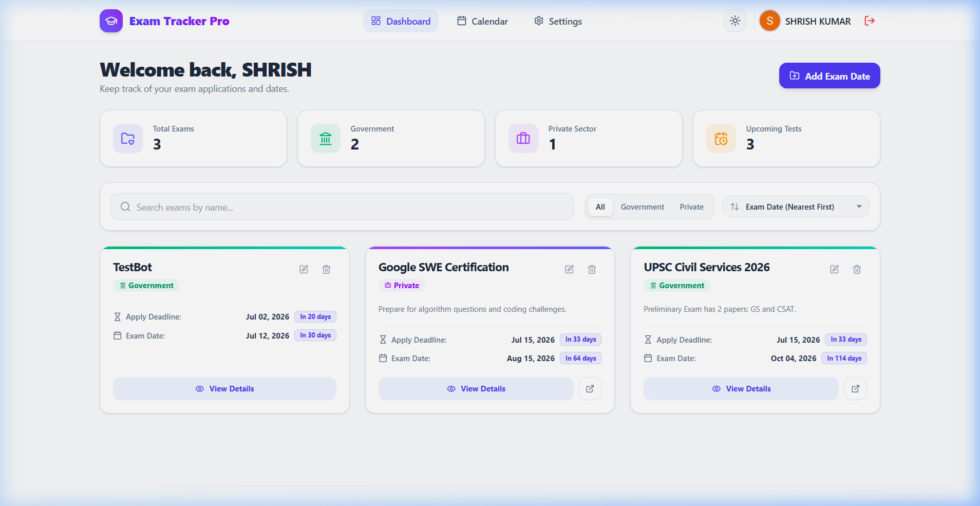Click the Google SWE Certification card title
Screen dimensions: 980x506
444,267
